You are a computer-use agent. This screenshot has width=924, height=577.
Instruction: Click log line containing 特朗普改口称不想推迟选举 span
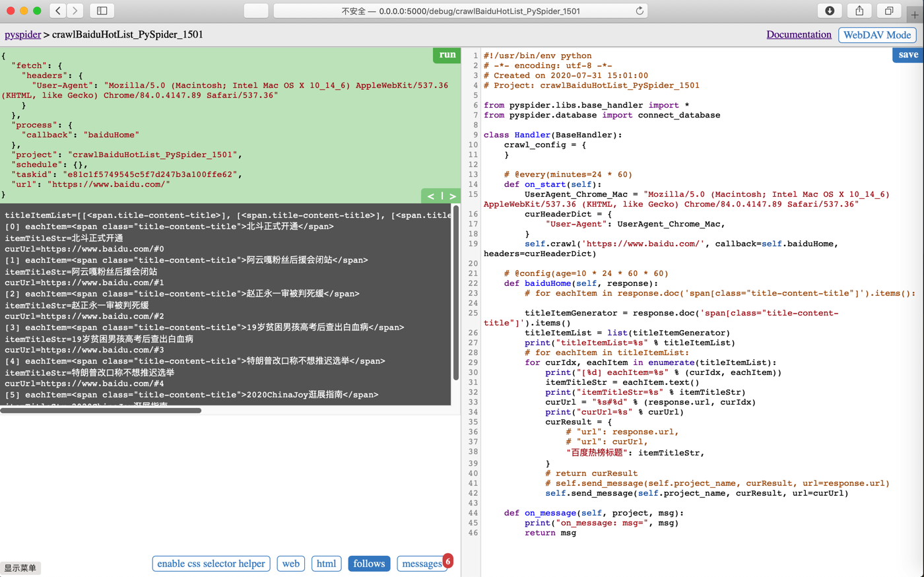[x=195, y=361]
